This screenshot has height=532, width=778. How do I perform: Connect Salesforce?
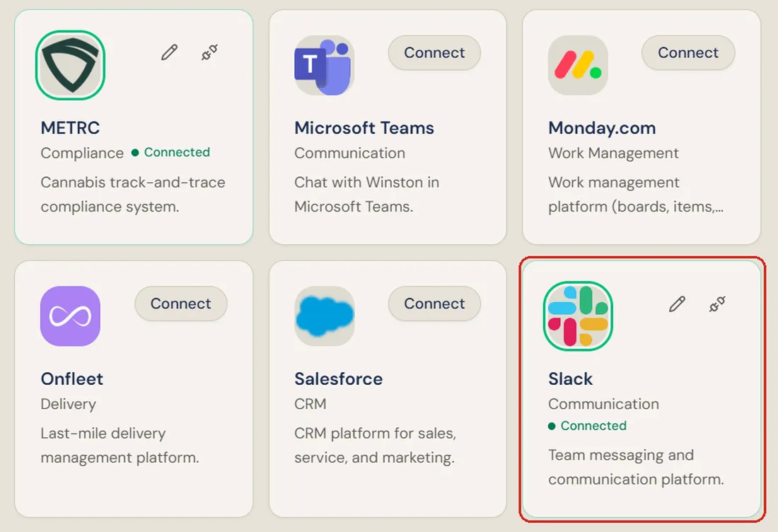(x=435, y=303)
